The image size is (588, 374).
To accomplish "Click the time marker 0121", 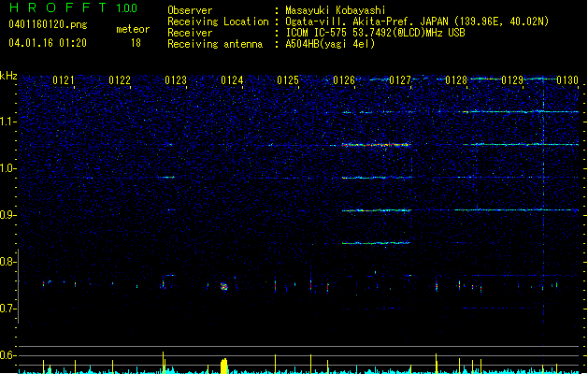I will click(x=64, y=79).
